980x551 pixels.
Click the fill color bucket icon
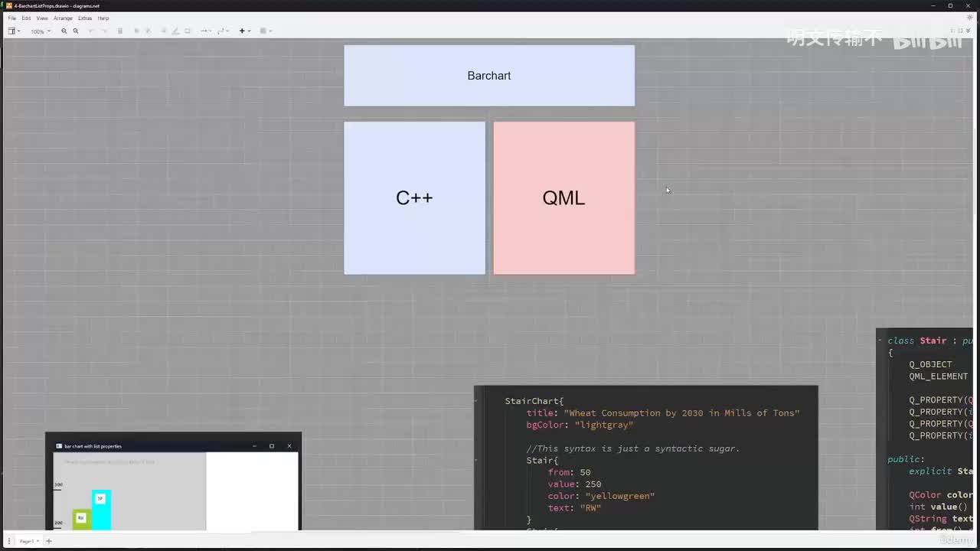pyautogui.click(x=164, y=31)
